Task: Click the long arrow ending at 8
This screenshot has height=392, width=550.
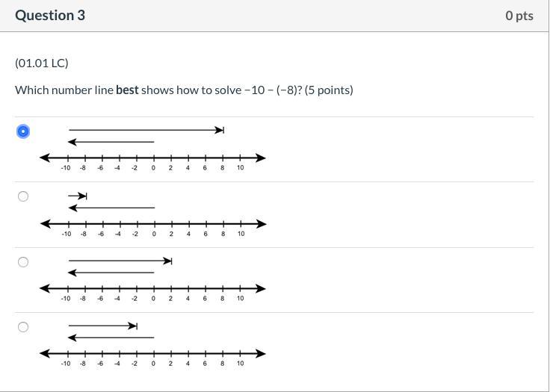Action: coord(146,130)
